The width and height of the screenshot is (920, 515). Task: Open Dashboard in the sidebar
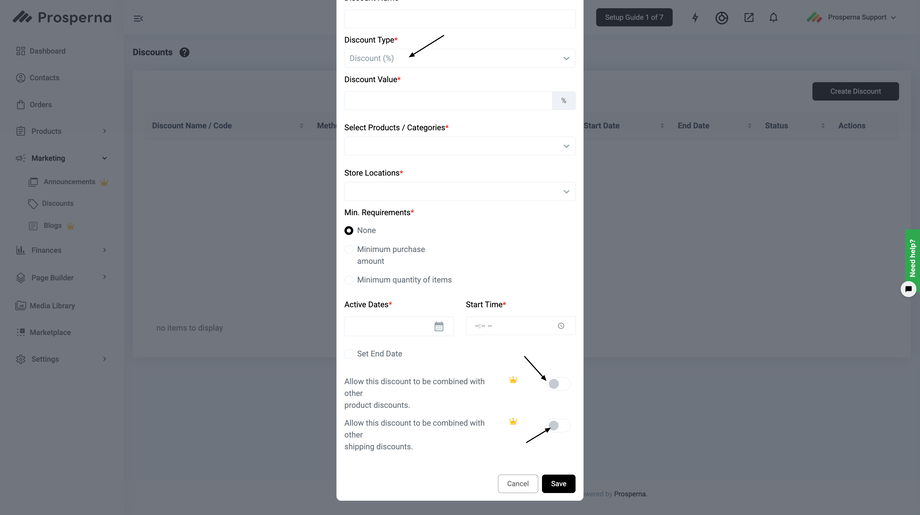click(x=47, y=51)
